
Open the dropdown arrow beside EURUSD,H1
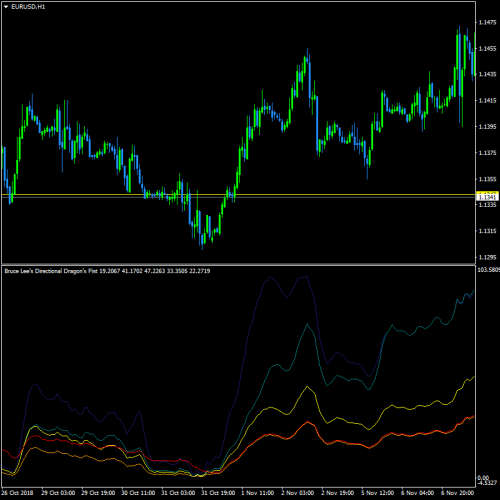6,7
